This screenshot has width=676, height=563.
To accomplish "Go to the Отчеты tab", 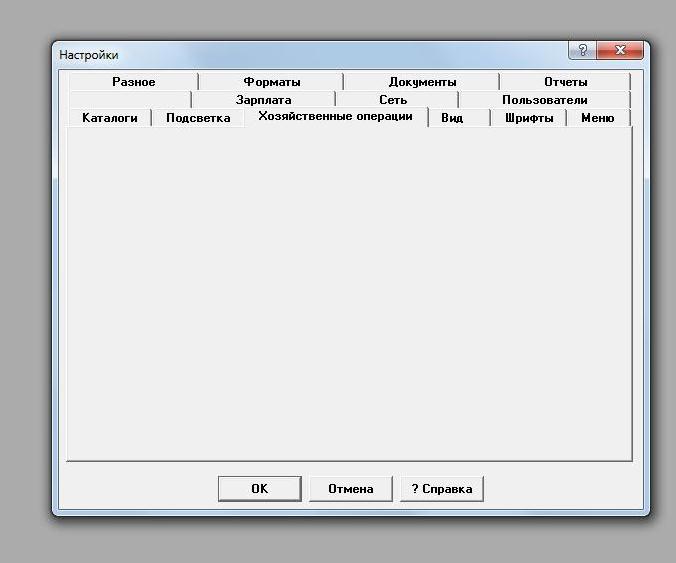I will [x=565, y=81].
